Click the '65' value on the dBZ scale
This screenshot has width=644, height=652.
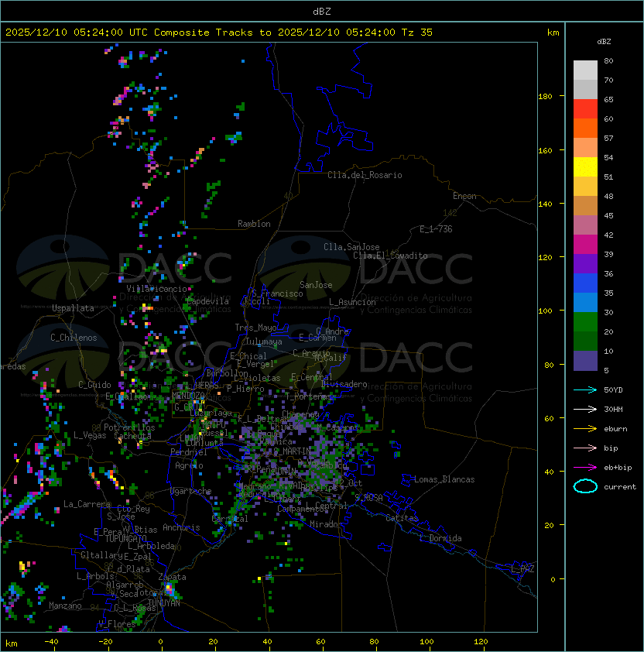[x=608, y=99]
